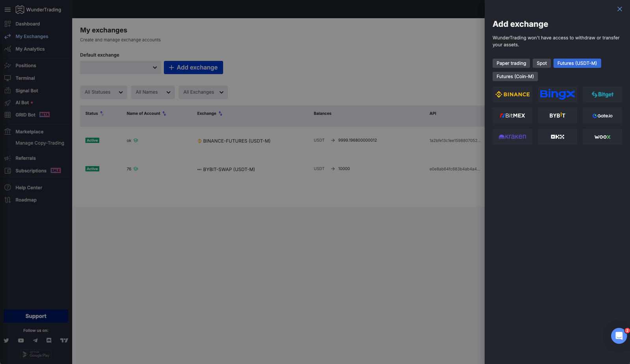Open Signal Bot menu item
The image size is (630, 364).
27,91
